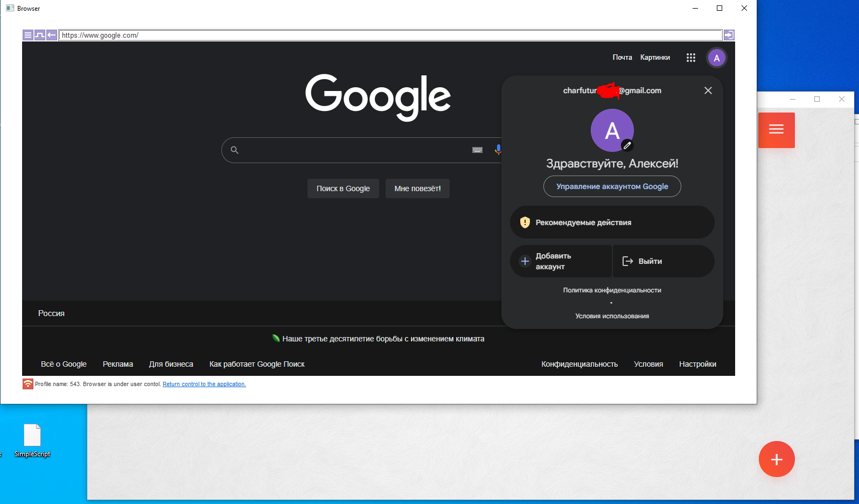Open the Google apps grid icon

pos(691,58)
